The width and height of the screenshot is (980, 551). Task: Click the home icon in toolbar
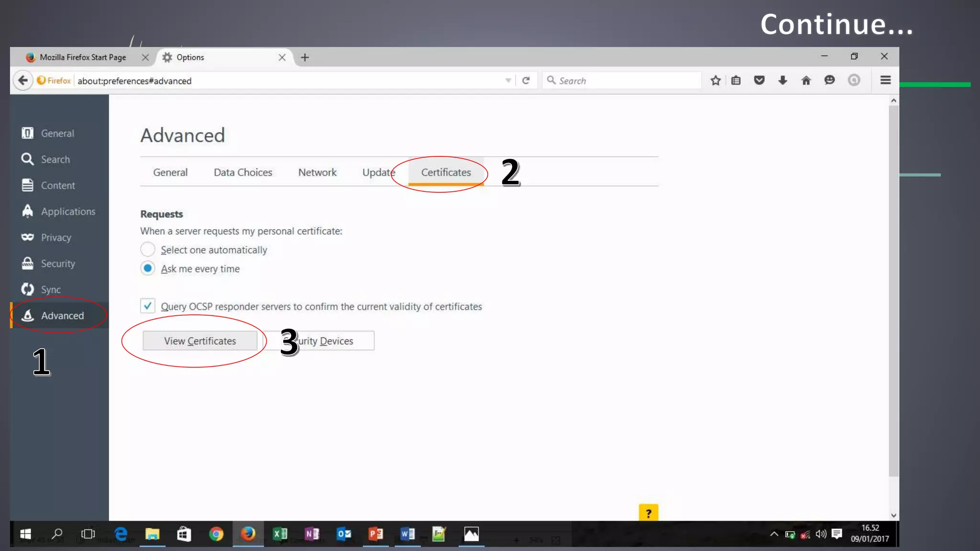pos(806,80)
